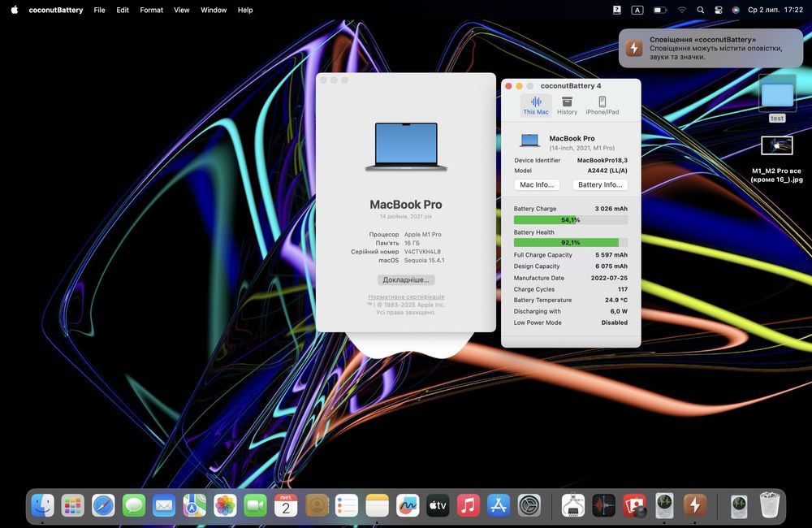812x528 pixels.
Task: Click the Full Charge Capacity 5 597 mAh value
Action: click(611, 255)
